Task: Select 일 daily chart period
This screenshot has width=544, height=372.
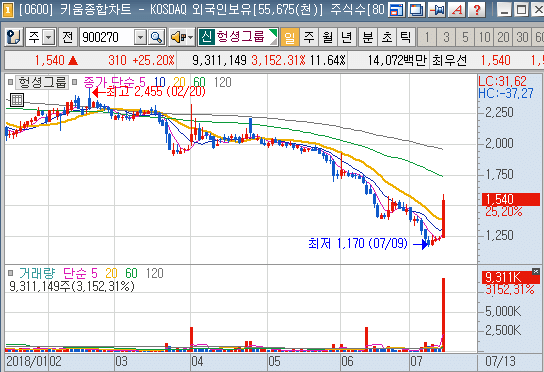Action: pyautogui.click(x=289, y=37)
